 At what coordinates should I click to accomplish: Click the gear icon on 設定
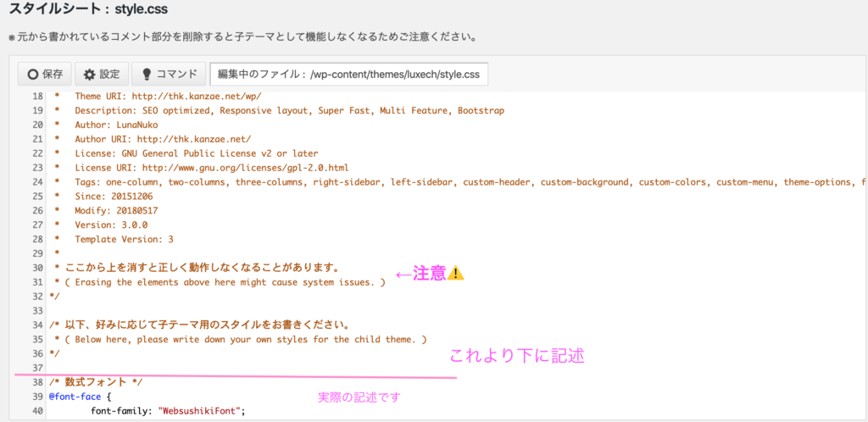(x=90, y=74)
